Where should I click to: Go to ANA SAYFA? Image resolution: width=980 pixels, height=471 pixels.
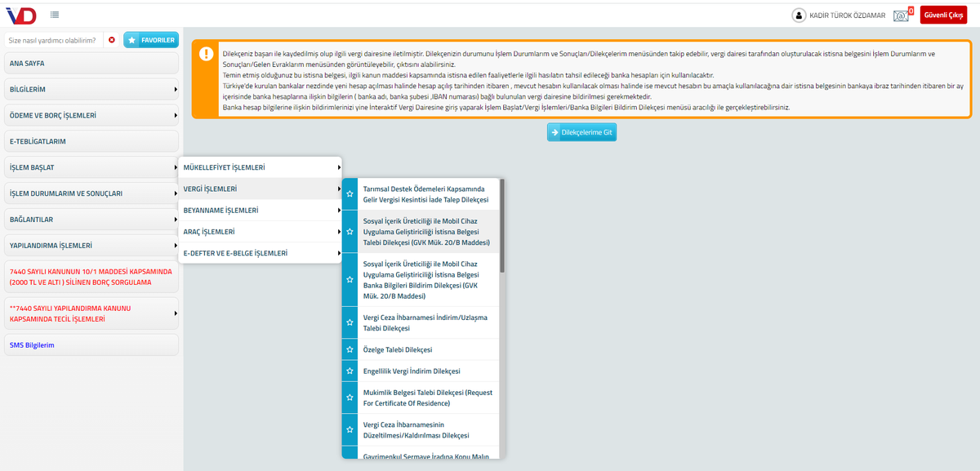(x=90, y=63)
